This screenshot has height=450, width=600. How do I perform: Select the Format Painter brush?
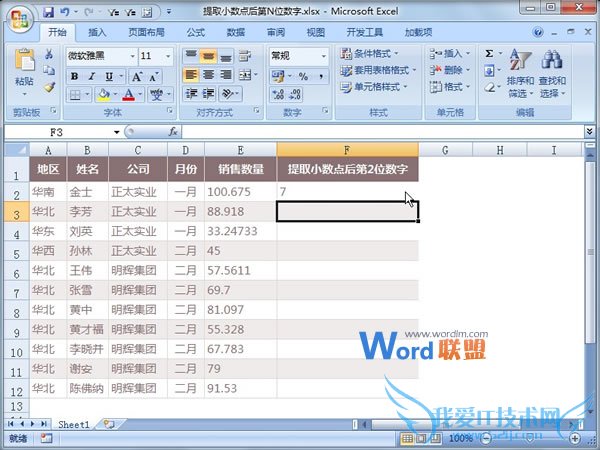coord(49,88)
